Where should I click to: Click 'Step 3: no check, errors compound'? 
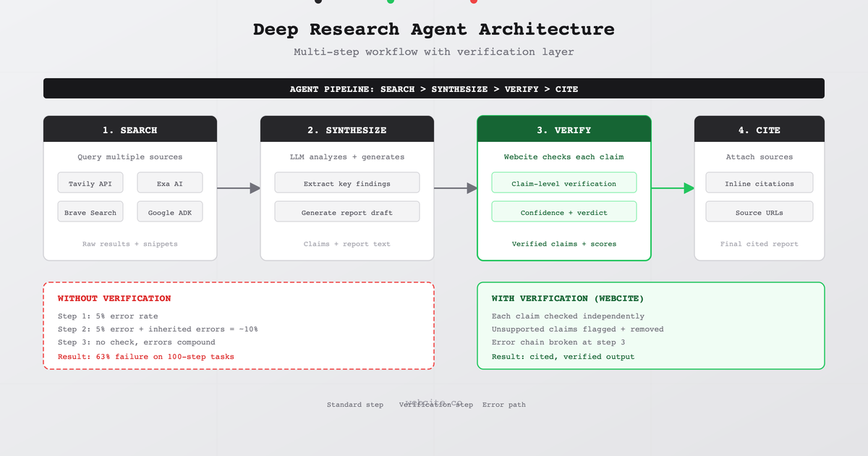137,342
